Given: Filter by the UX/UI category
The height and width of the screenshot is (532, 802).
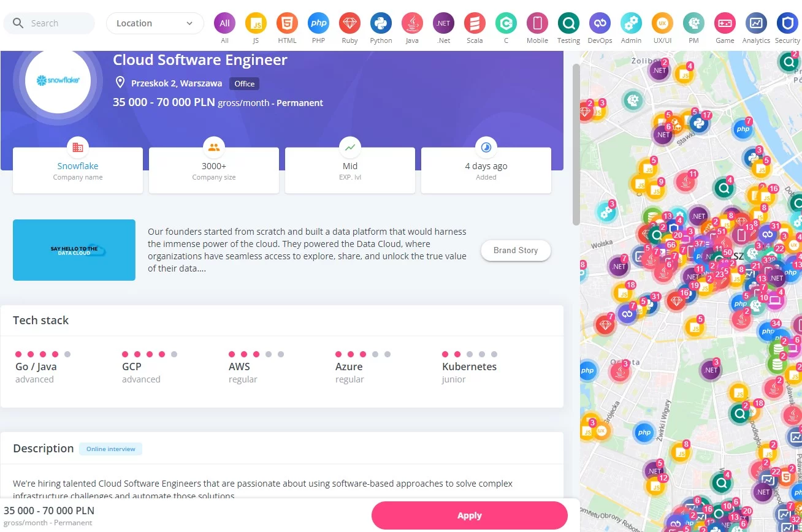Looking at the screenshot, I should 662,23.
